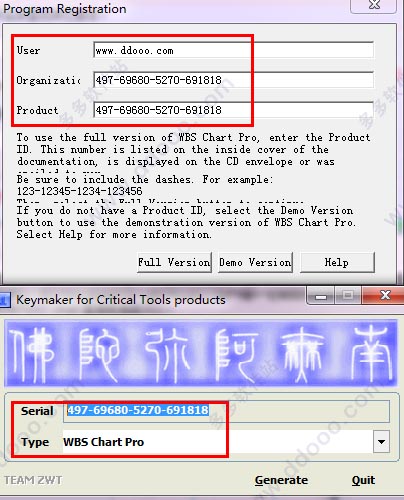404x500 pixels.
Task: Click the example ID 123-12345-1234-123456 text
Action: tap(80, 191)
